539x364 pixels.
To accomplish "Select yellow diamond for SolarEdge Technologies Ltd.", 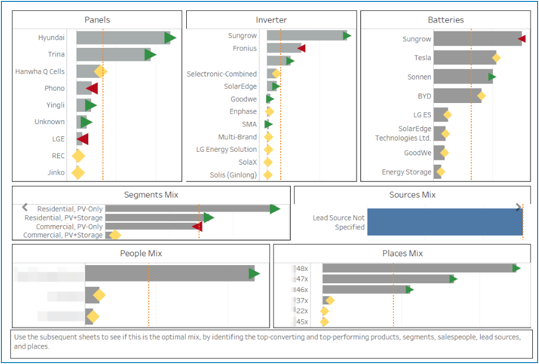I will pos(445,134).
